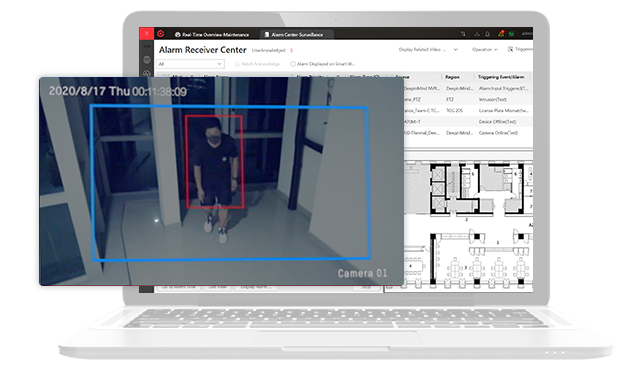Click the Triggering Event/Alarm column header

point(501,77)
